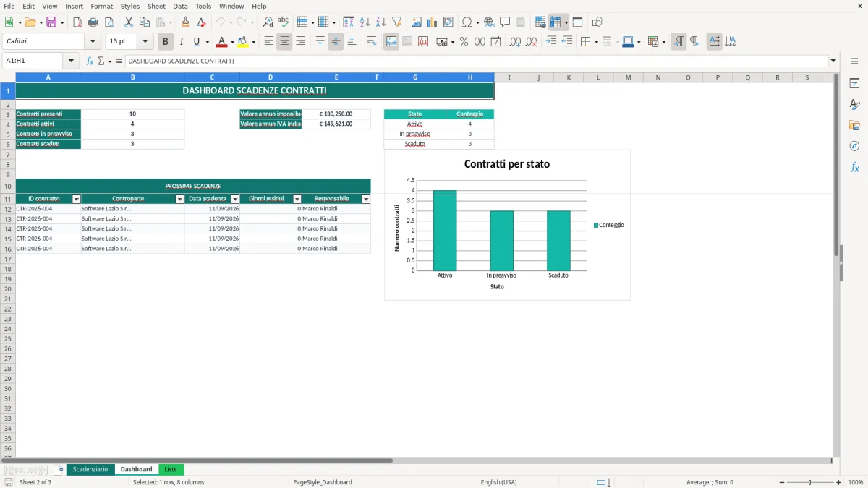Open the sidebar Properties panel
The height and width of the screenshot is (488, 868).
coord(854,84)
